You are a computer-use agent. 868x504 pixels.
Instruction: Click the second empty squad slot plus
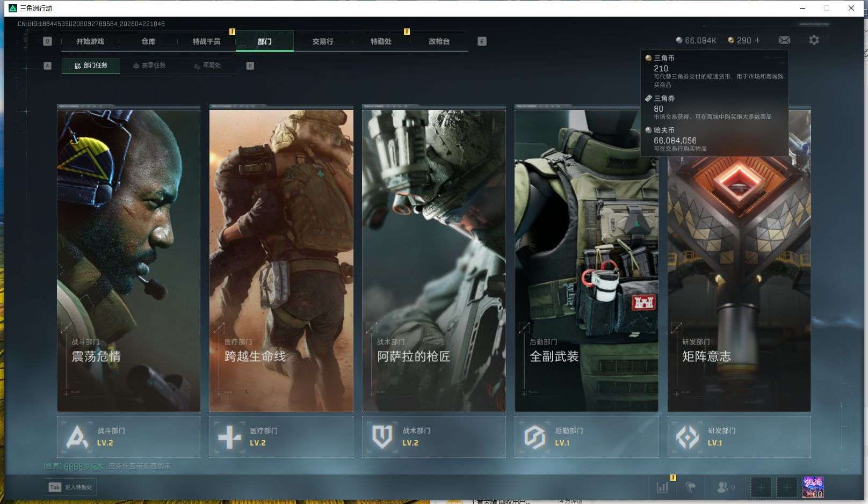(x=787, y=487)
